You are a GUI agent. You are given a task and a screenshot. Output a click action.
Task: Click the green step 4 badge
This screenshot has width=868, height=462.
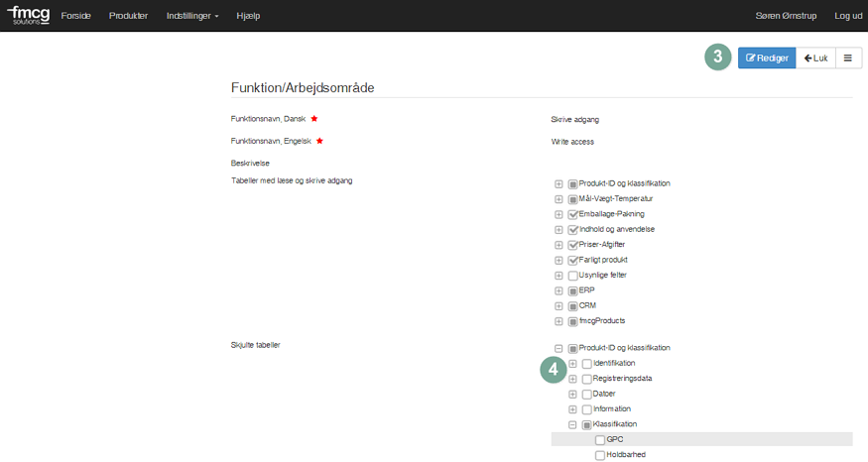click(x=554, y=370)
